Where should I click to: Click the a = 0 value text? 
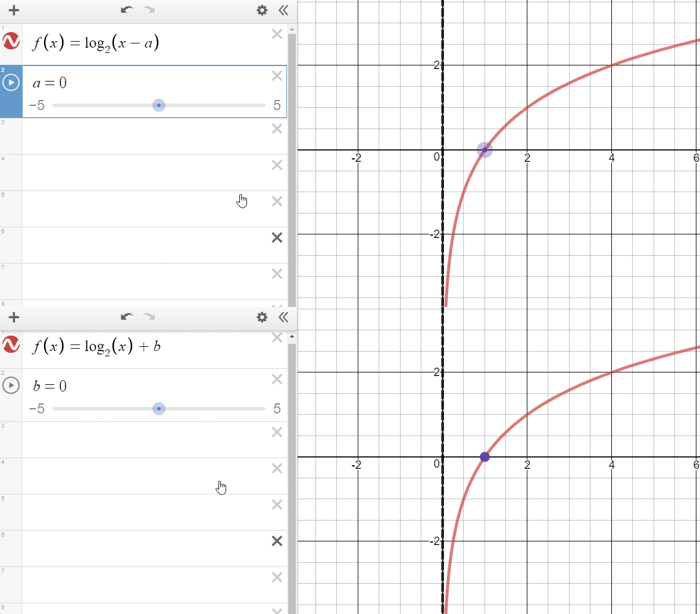pos(49,83)
